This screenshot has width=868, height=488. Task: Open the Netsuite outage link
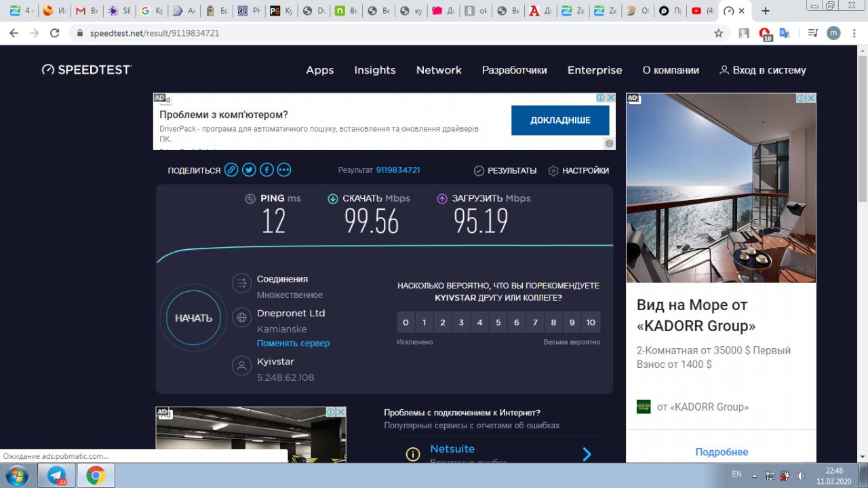(x=452, y=449)
